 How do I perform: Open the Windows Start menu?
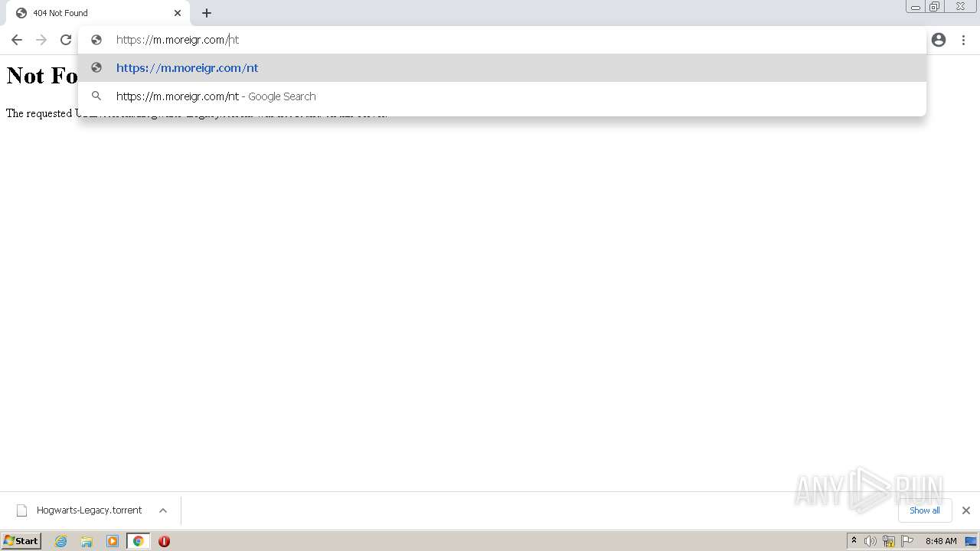(x=21, y=541)
